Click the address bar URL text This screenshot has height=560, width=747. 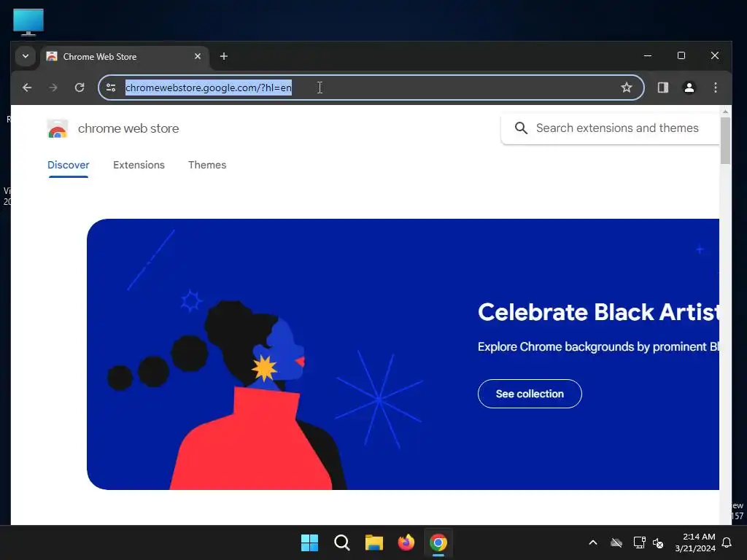click(208, 87)
